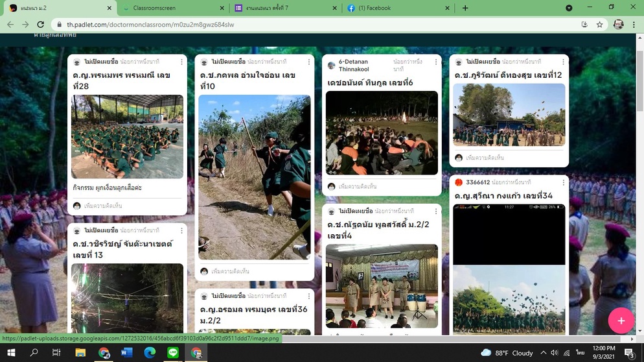The width and height of the screenshot is (644, 362).
Task: Open Microsoft Word from the taskbar
Action: point(126,353)
